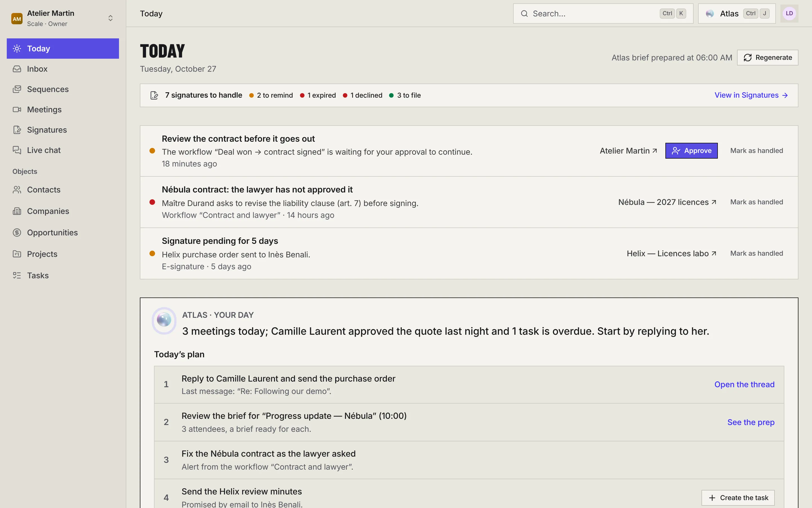The width and height of the screenshot is (812, 508).
Task: Click the Contacts people icon
Action: coord(17,190)
